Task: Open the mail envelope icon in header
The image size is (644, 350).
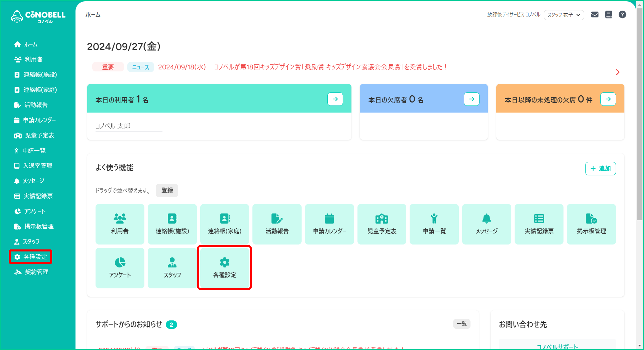Action: click(x=594, y=15)
